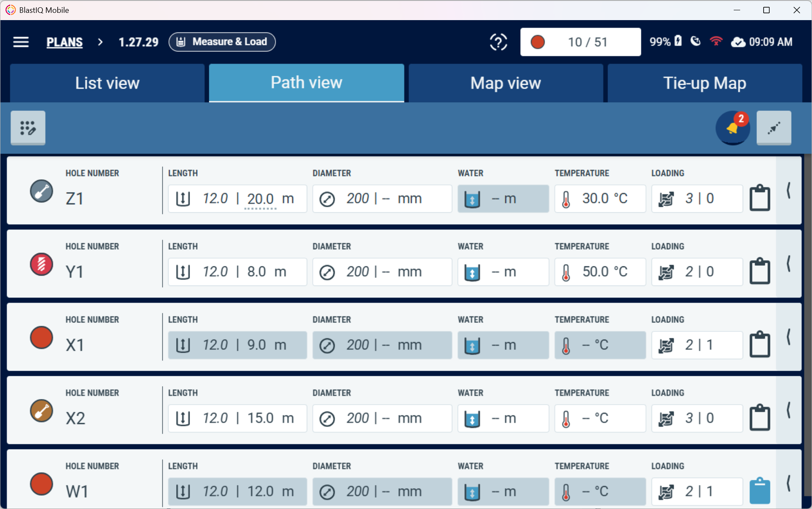Click the PLANS breadcrumb link
This screenshot has height=509, width=812.
pyautogui.click(x=65, y=42)
